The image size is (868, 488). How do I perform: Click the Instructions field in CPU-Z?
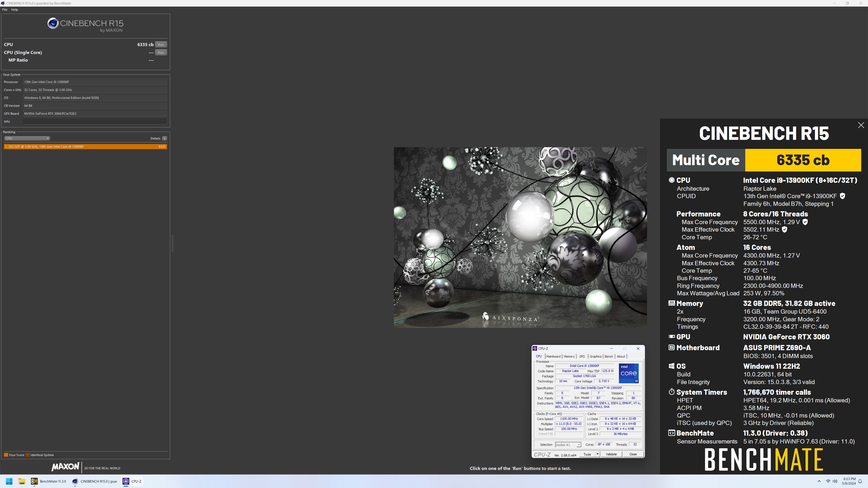click(598, 405)
